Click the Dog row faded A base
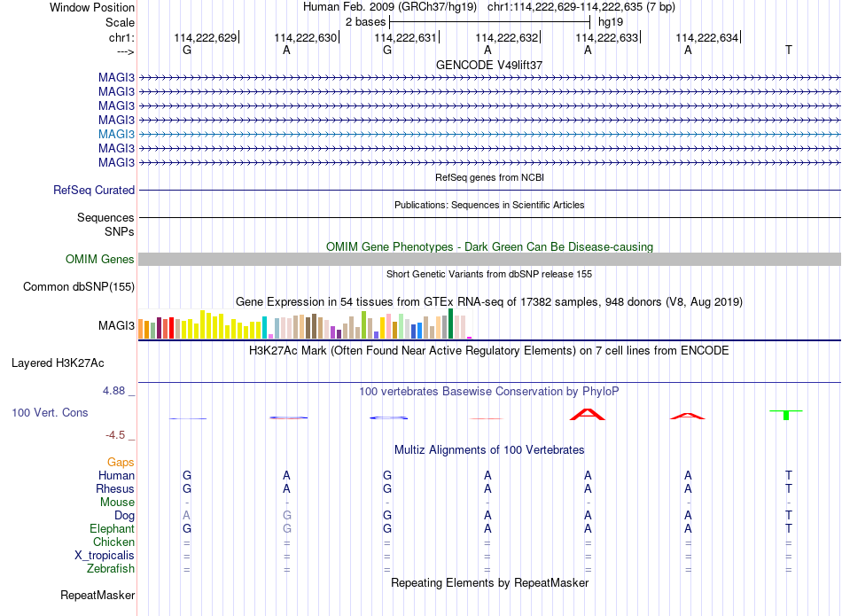The width and height of the screenshot is (842, 616). (x=186, y=516)
